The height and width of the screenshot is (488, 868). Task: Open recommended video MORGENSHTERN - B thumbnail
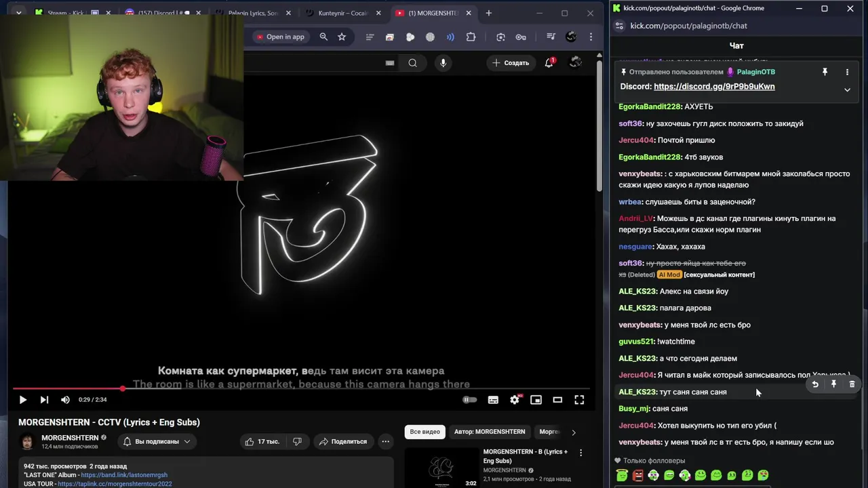point(441,468)
